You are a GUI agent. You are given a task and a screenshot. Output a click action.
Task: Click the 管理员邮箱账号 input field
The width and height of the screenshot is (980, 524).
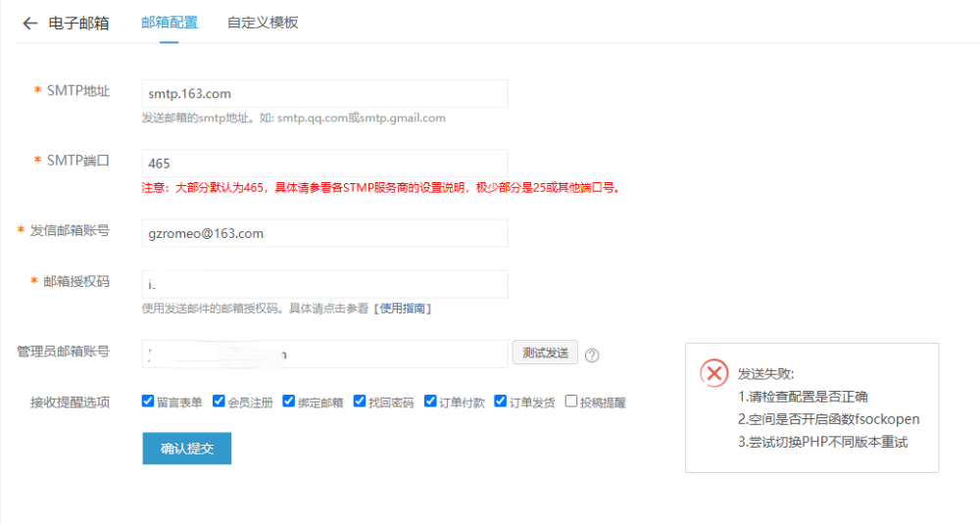(325, 355)
